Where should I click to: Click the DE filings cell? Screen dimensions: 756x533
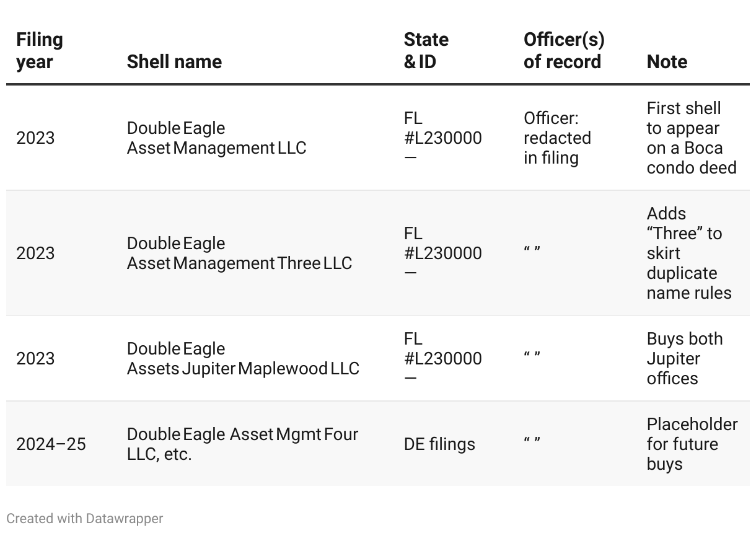pyautogui.click(x=439, y=444)
